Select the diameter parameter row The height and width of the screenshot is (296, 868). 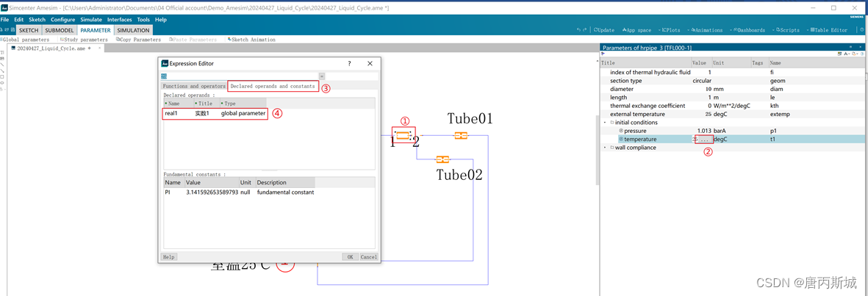(731, 89)
